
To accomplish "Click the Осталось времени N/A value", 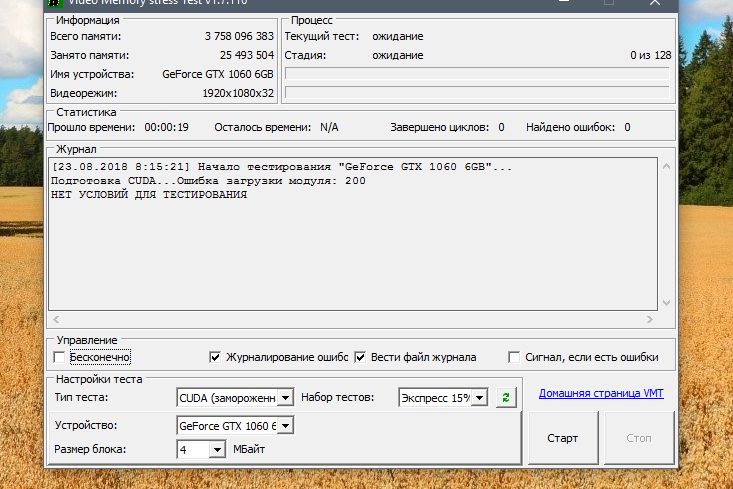I will [329, 127].
